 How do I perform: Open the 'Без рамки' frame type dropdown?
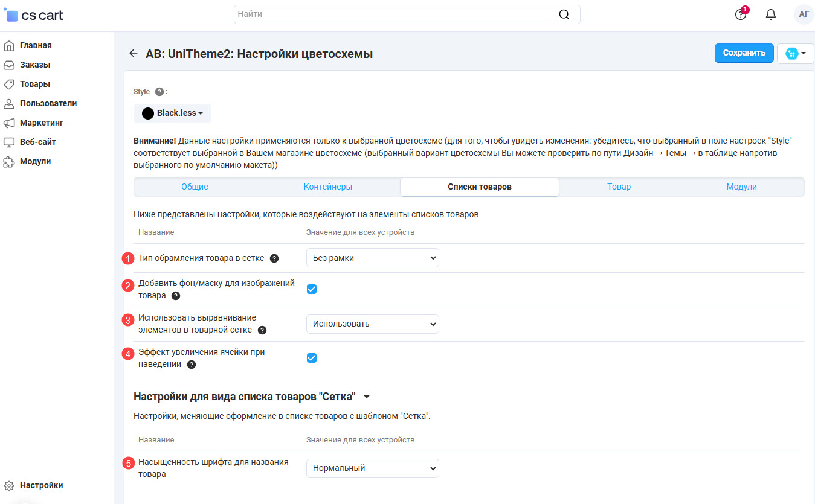372,258
